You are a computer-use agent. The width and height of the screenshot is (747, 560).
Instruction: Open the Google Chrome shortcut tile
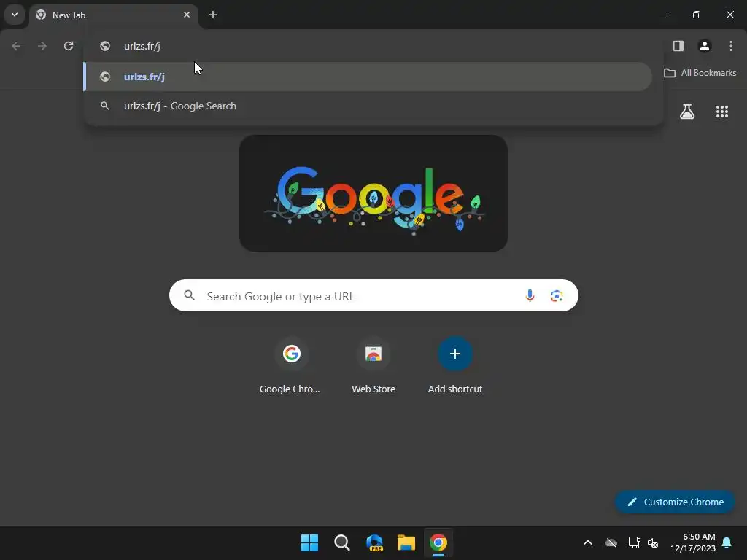pos(291,366)
